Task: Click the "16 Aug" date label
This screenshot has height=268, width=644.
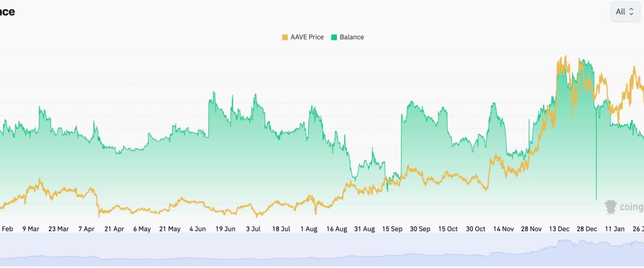Action: [336, 229]
